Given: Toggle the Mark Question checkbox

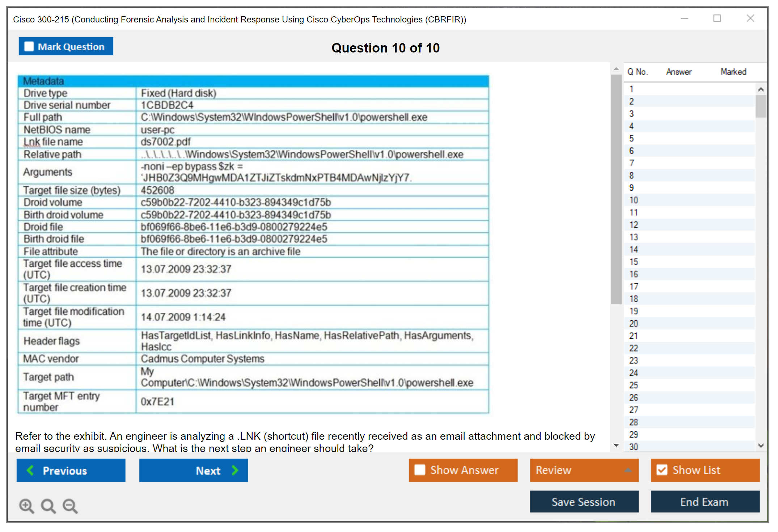Looking at the screenshot, I should tap(29, 47).
